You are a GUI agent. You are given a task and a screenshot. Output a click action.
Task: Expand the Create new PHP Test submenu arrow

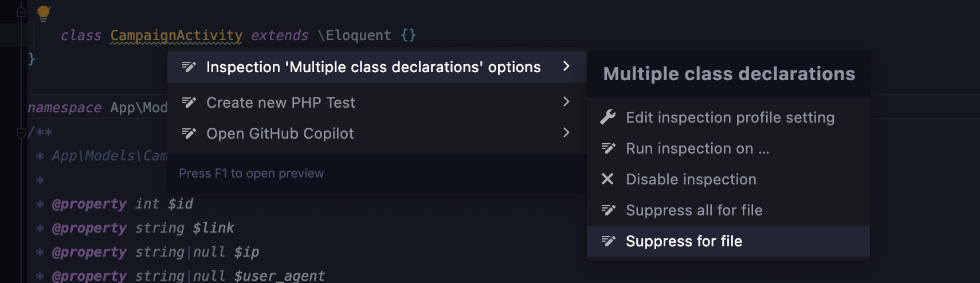(566, 102)
